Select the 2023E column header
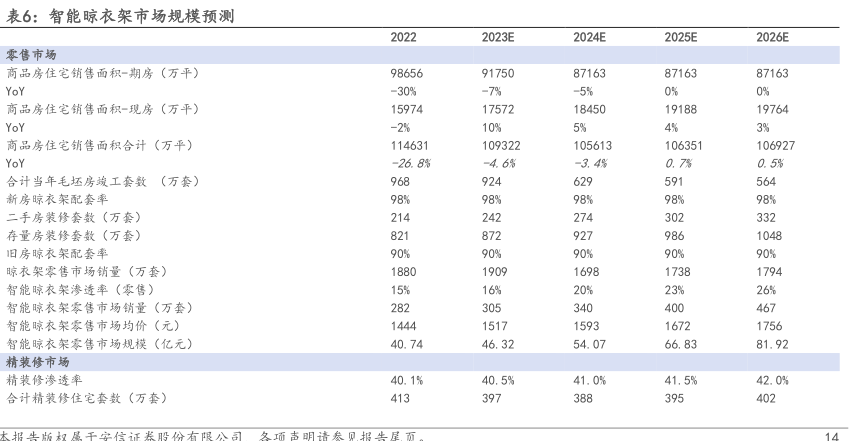This screenshot has height=441, width=864. pyautogui.click(x=499, y=38)
